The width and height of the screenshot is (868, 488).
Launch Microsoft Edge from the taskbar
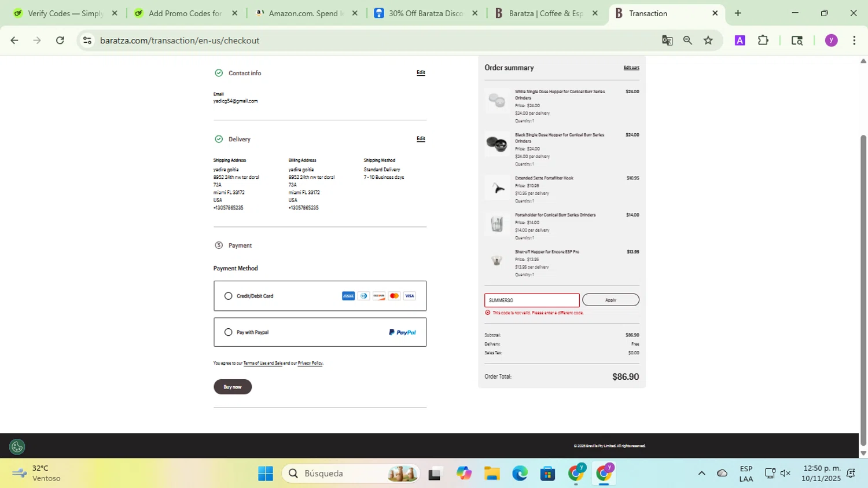520,474
